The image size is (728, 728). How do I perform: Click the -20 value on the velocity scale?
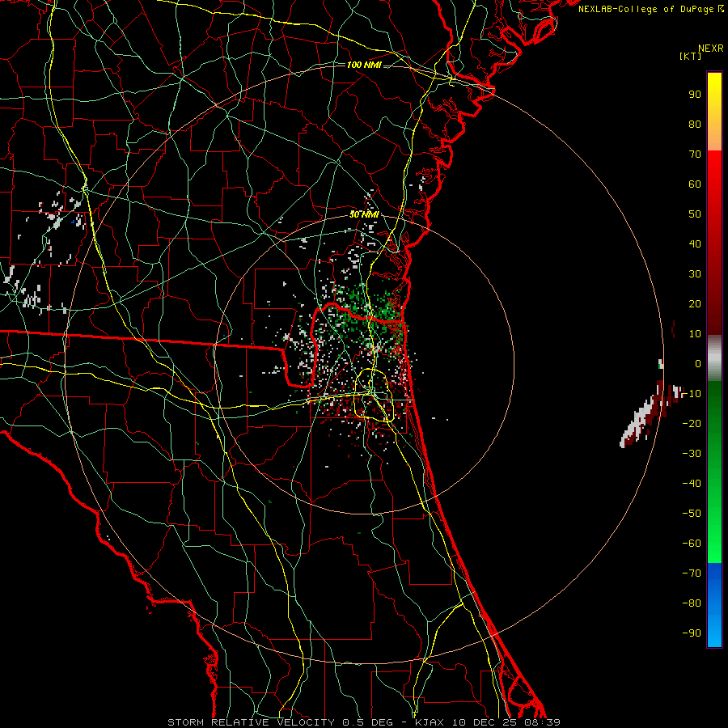click(692, 423)
